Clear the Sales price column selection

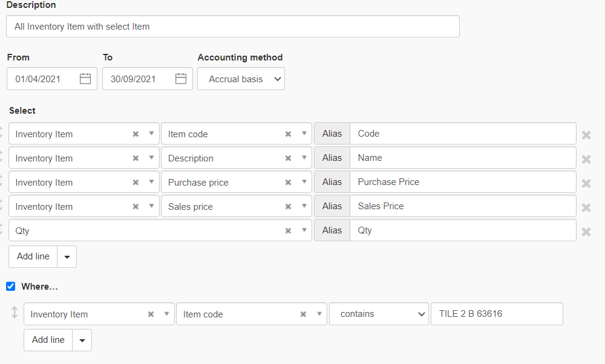coord(289,207)
